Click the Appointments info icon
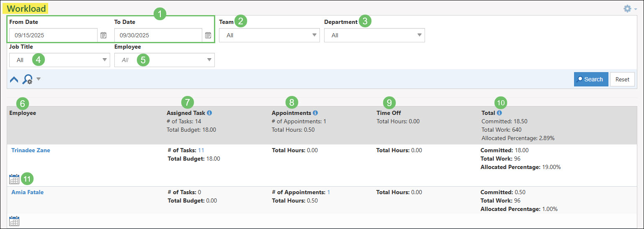 [315, 113]
